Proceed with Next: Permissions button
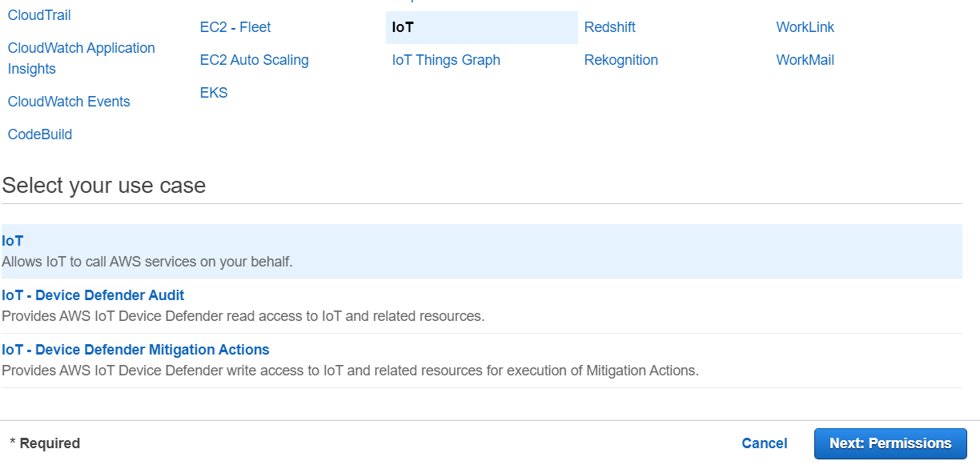980x465 pixels. [890, 443]
